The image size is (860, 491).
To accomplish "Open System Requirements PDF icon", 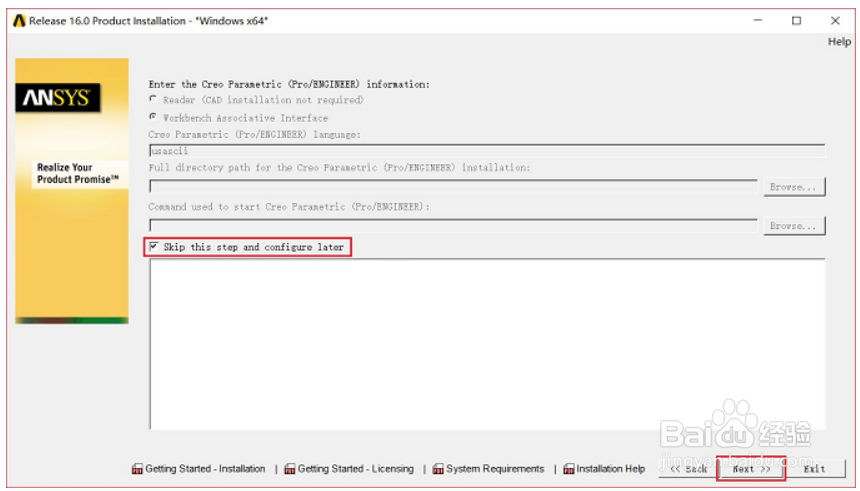I will [438, 469].
